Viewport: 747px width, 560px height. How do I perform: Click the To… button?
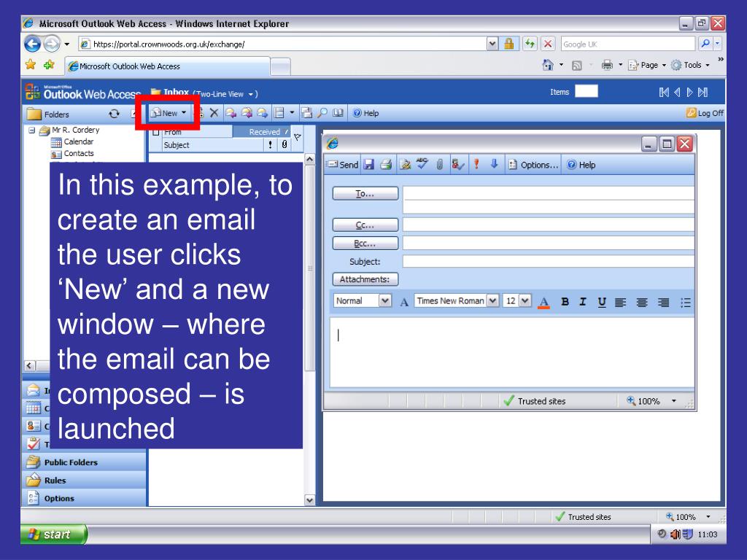[x=365, y=193]
